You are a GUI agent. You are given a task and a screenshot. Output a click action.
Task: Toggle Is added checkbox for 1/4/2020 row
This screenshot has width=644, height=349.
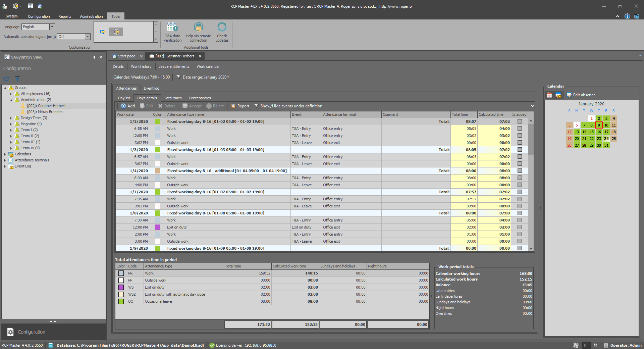pos(520,171)
